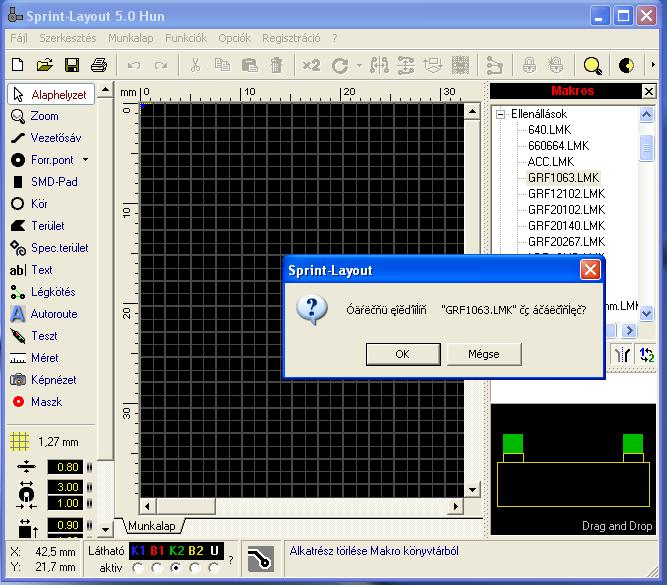Screen dimensions: 667x585
Task: Start the Autoroute tool
Action: [44, 314]
